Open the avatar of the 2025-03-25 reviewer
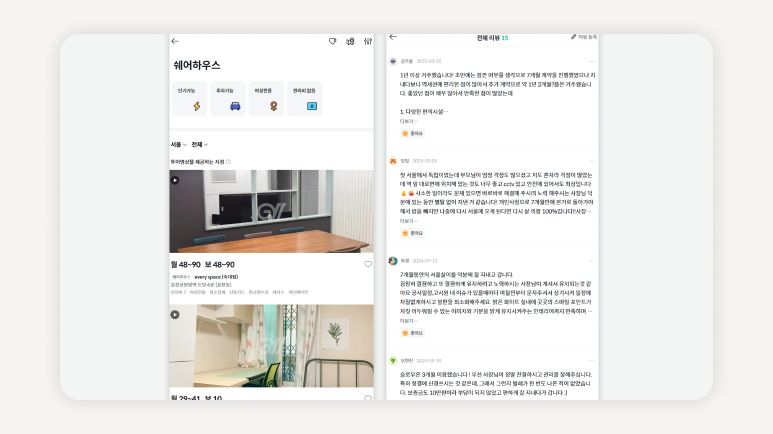 pos(393,61)
